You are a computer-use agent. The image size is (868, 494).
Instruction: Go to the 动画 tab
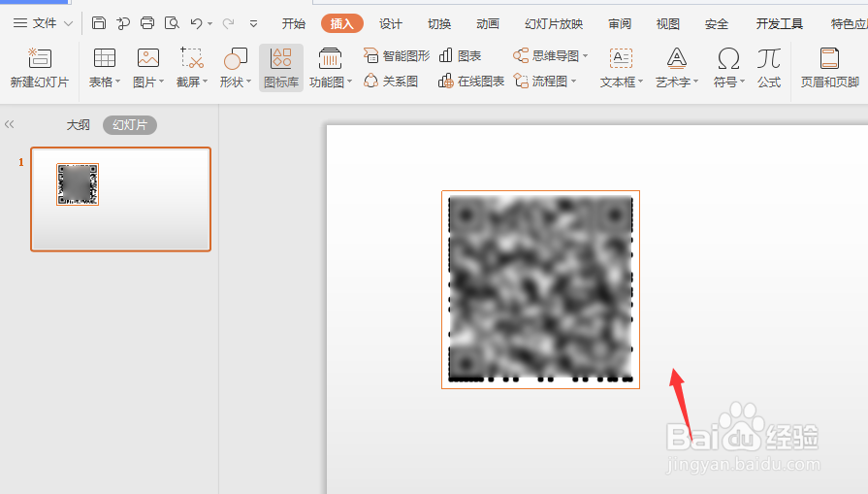488,24
